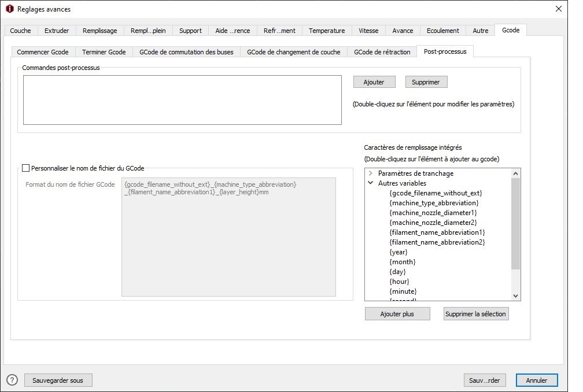Click Ajouter post-process command button

(374, 82)
